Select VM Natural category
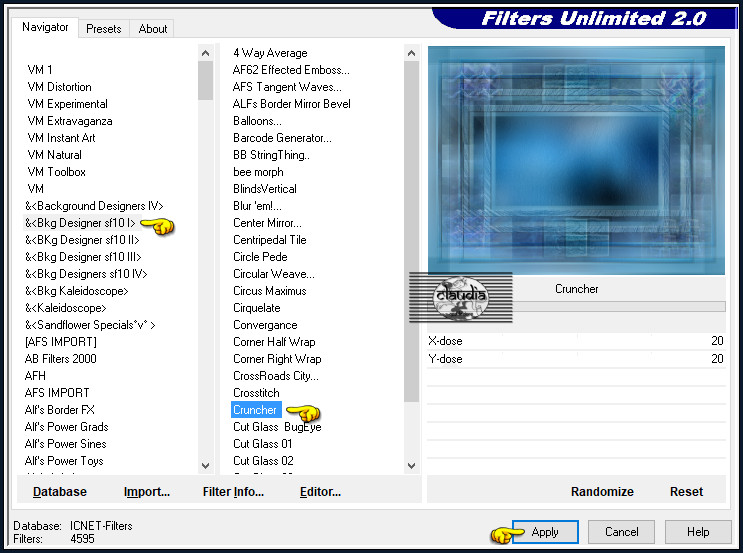 54,155
